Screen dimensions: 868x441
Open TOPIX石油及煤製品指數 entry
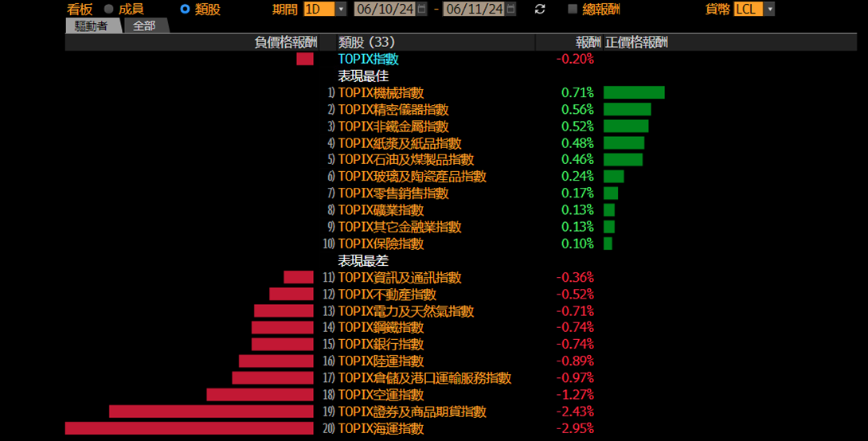[406, 159]
